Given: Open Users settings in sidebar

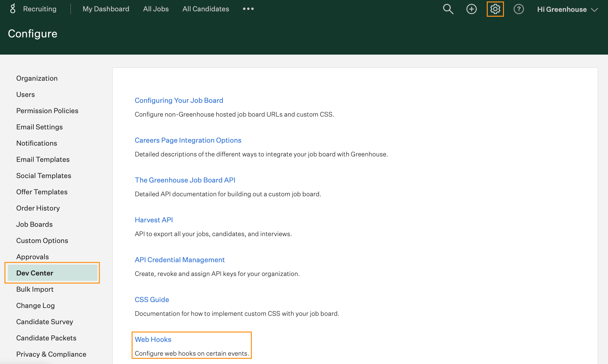Looking at the screenshot, I should pos(26,94).
